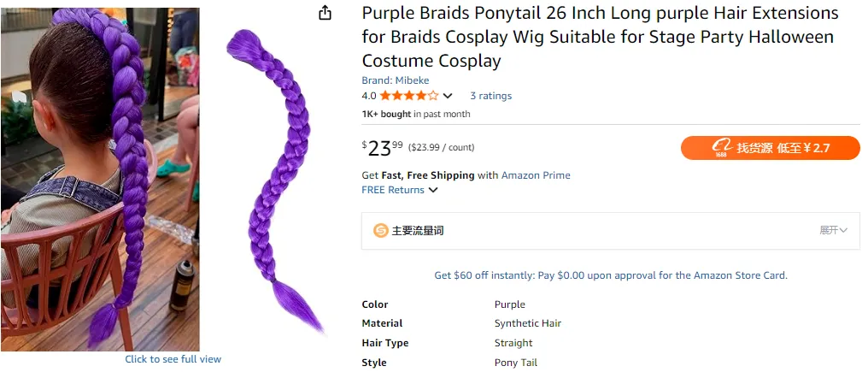This screenshot has width=868, height=372.
Task: Click the '1K+ bought in past month' text
Action: point(416,114)
